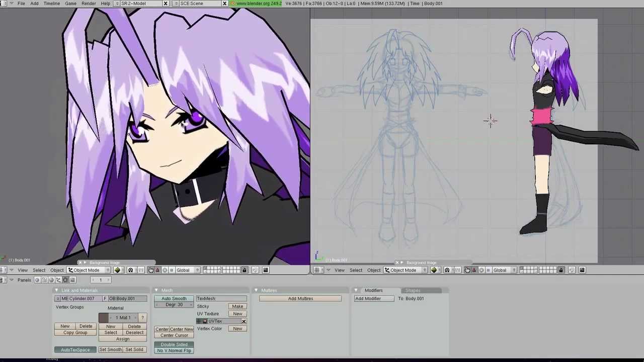Collapse the Link and Materials panel
This screenshot has width=644, height=362.
point(56,291)
